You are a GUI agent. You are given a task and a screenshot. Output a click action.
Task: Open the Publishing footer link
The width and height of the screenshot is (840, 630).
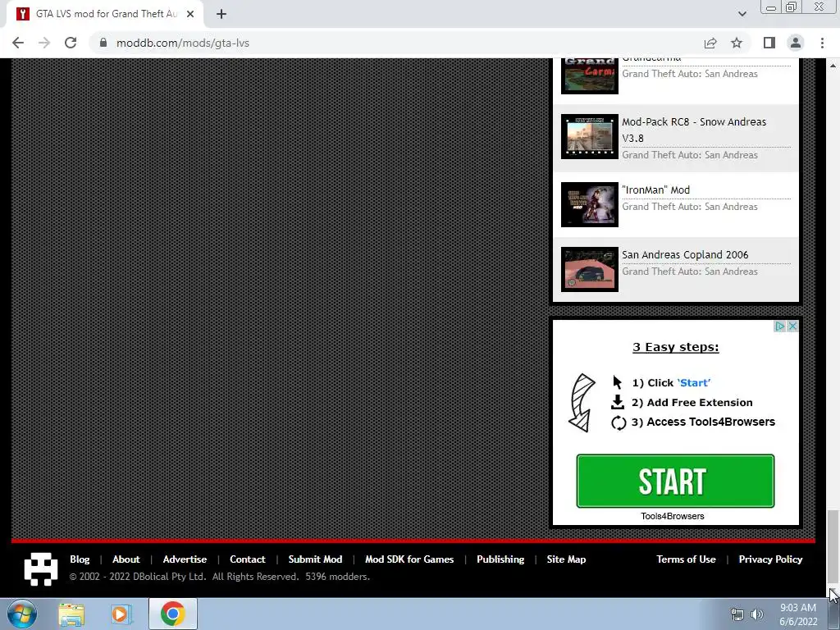coord(500,559)
